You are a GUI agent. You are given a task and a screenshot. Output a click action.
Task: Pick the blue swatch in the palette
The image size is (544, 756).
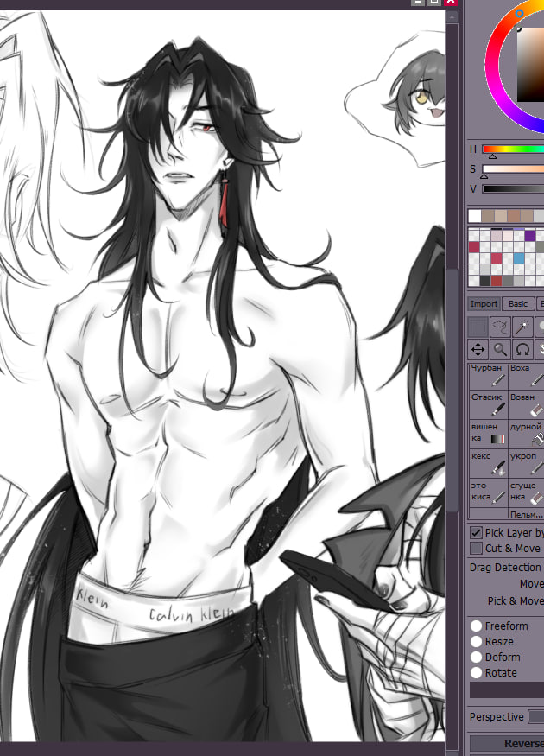tap(519, 258)
